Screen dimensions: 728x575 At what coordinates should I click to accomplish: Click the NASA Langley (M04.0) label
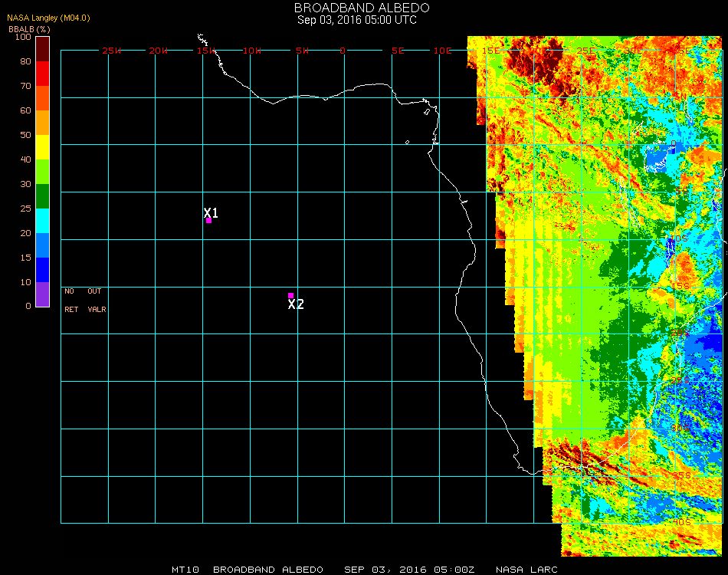pyautogui.click(x=49, y=18)
